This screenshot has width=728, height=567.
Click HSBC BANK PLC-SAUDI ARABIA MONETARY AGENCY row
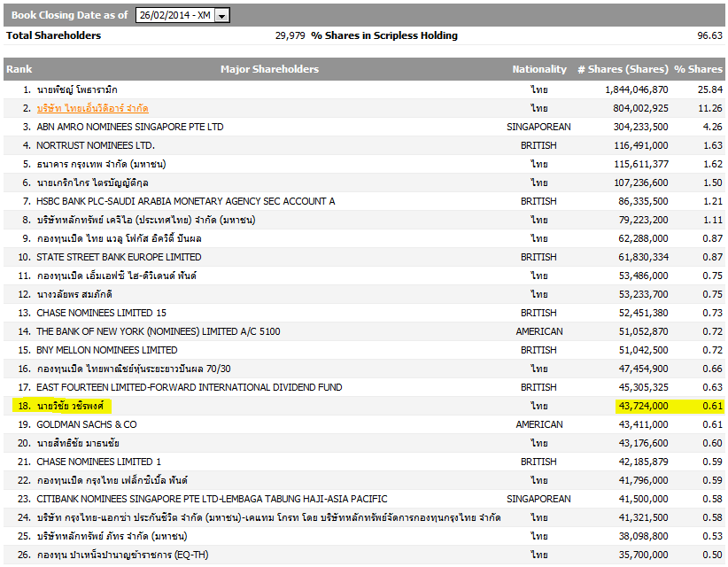tap(185, 201)
